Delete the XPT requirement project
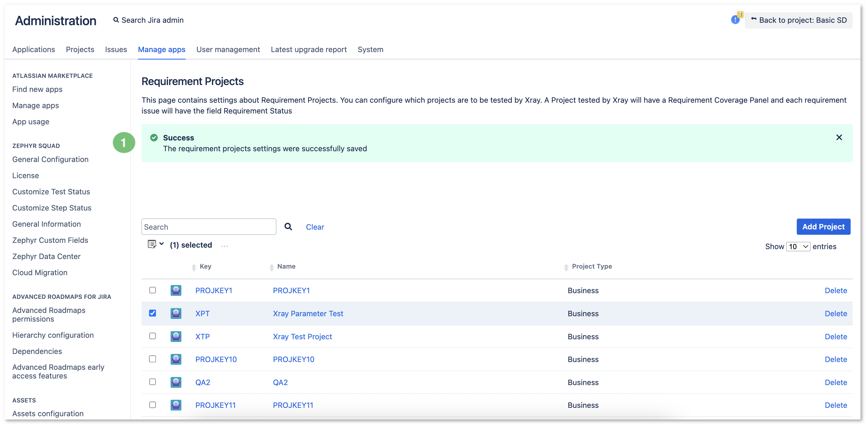 pyautogui.click(x=836, y=313)
